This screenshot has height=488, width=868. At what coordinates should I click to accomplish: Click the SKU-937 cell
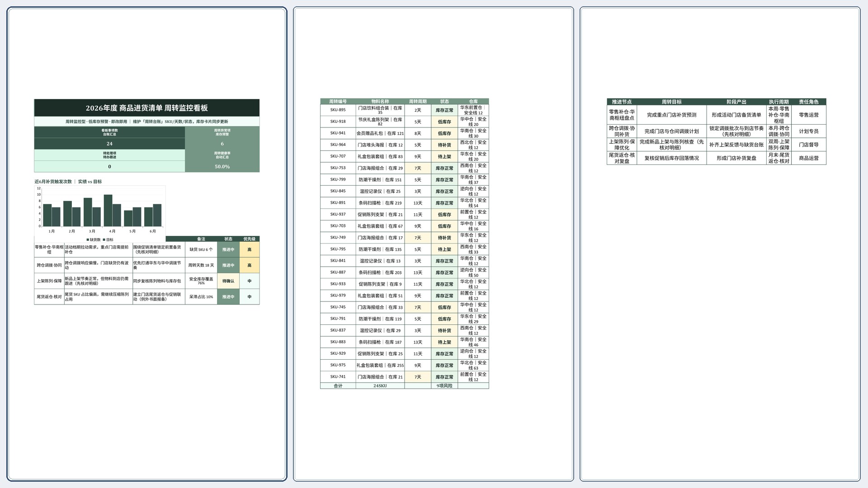click(338, 214)
